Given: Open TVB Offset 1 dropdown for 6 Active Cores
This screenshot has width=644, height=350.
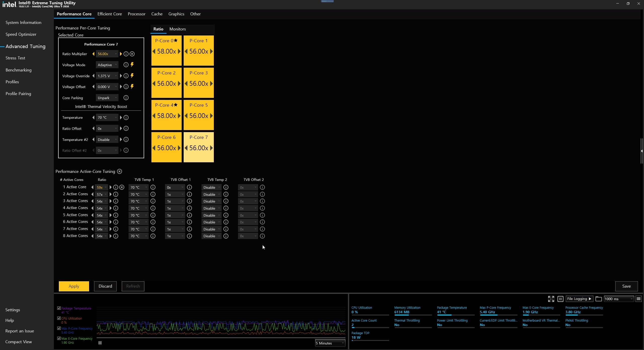Looking at the screenshot, I should click(x=175, y=222).
